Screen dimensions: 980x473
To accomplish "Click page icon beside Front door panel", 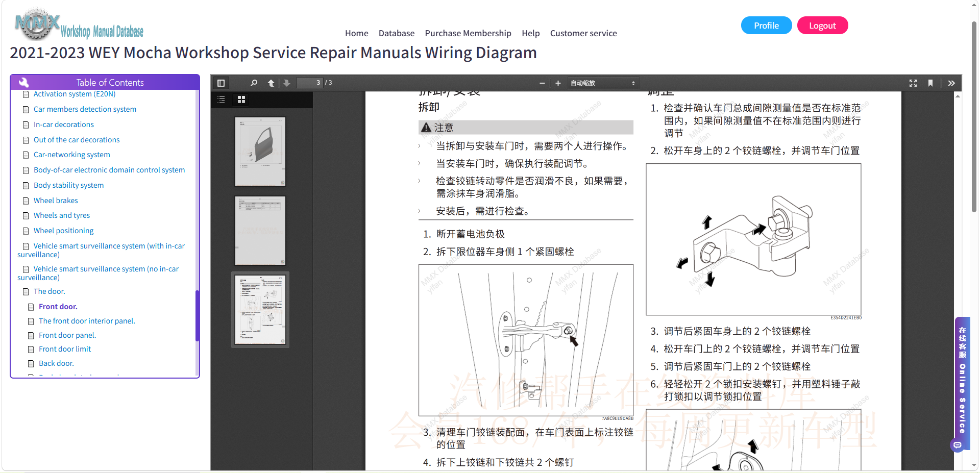I will tap(31, 336).
